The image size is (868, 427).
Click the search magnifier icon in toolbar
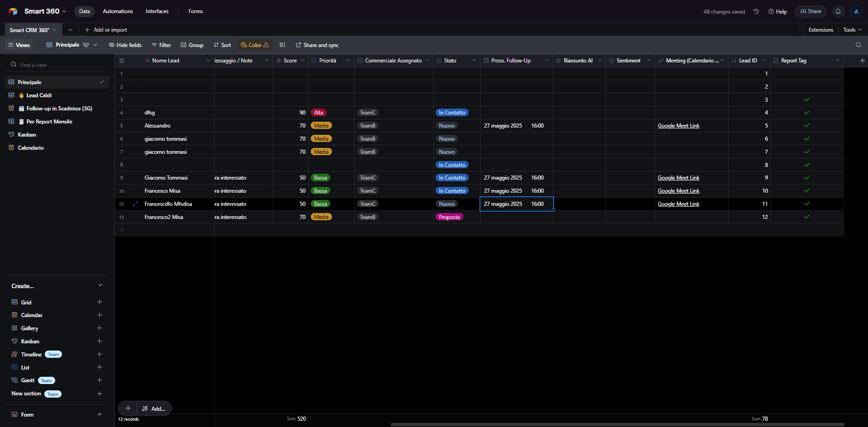[x=858, y=45]
